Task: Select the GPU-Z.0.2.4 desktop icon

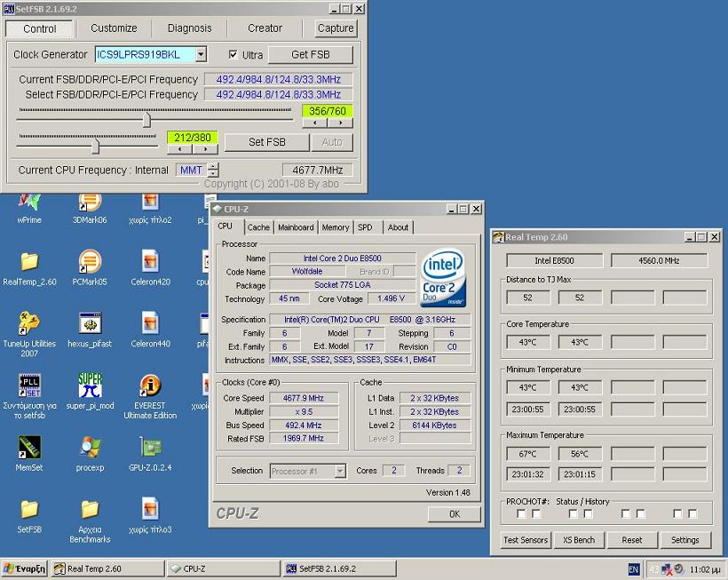Action: pos(150,454)
